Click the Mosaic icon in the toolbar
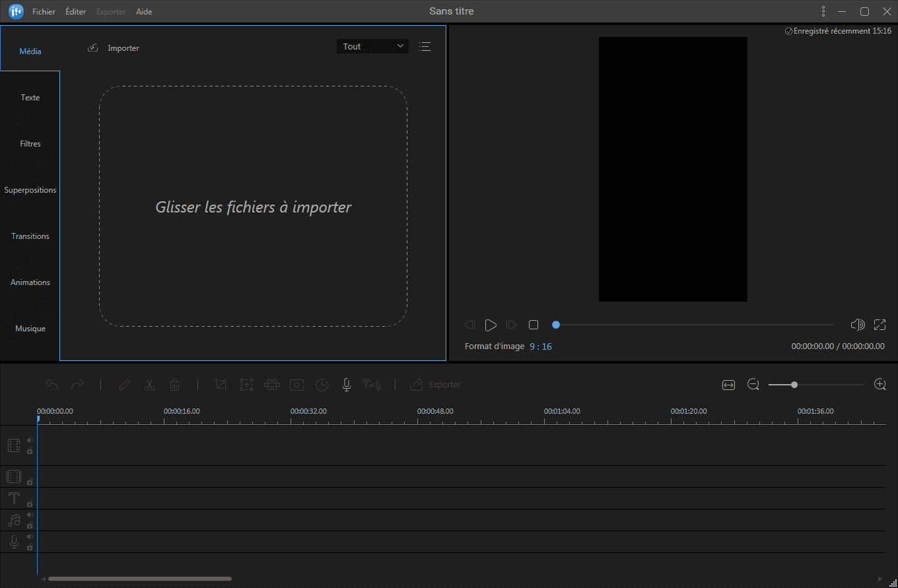Image resolution: width=898 pixels, height=588 pixels. (271, 384)
